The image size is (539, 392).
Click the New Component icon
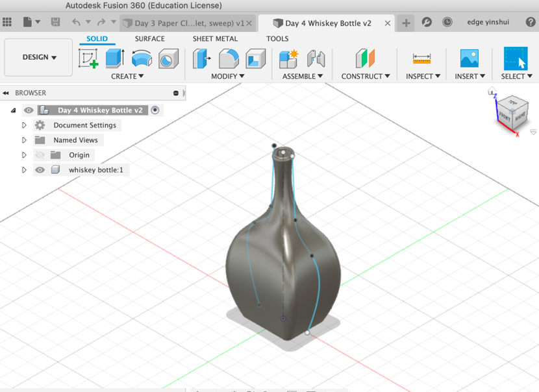(288, 59)
